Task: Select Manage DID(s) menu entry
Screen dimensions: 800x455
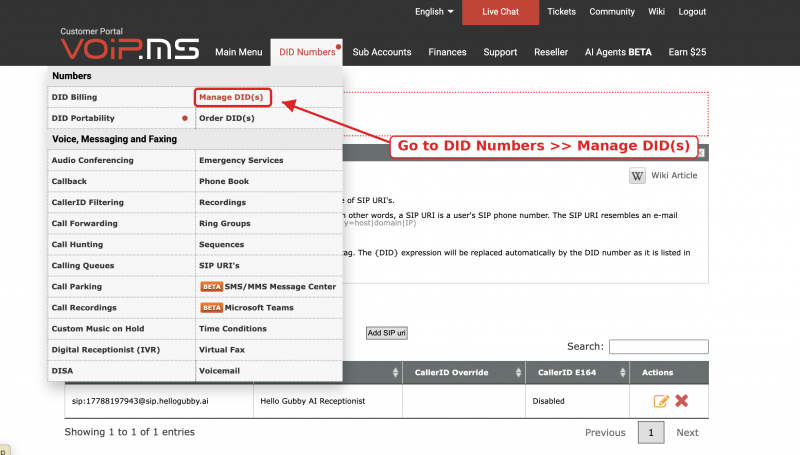Action: tap(232, 97)
